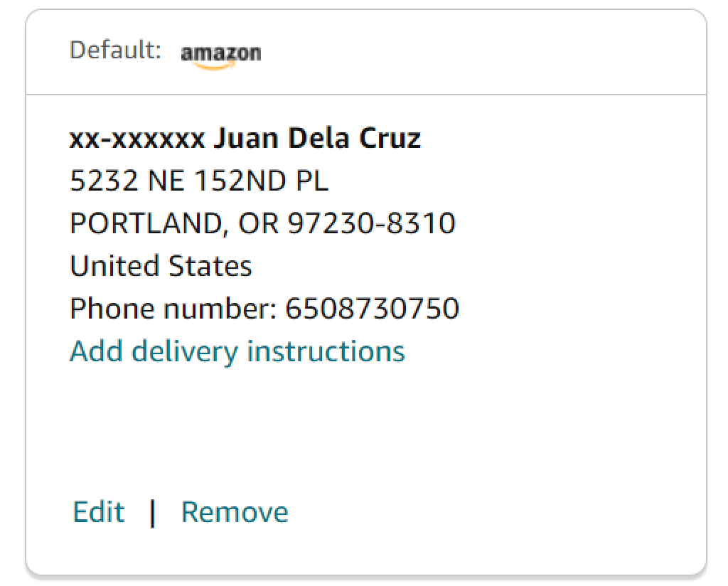Click the Amazon logo in card header
This screenshot has width=728, height=586.
click(x=220, y=53)
